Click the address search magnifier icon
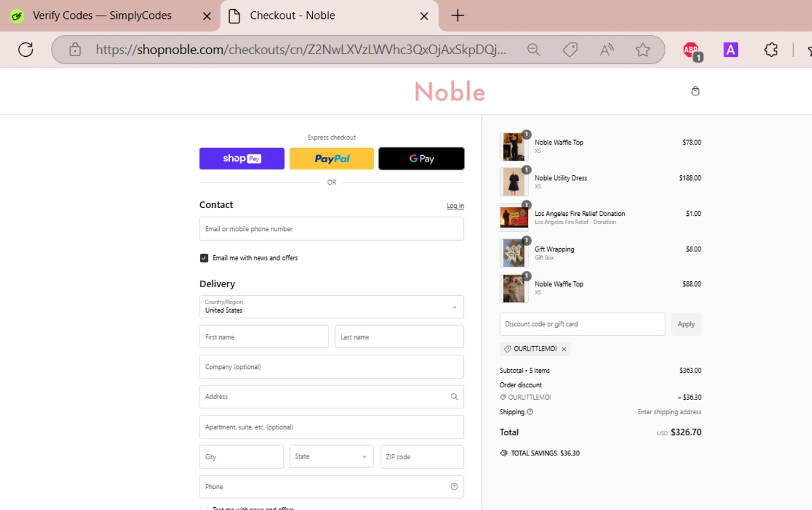This screenshot has height=510, width=812. [x=454, y=396]
